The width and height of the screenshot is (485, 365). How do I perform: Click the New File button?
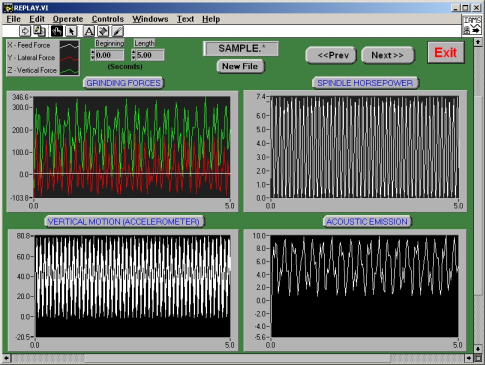pos(240,66)
